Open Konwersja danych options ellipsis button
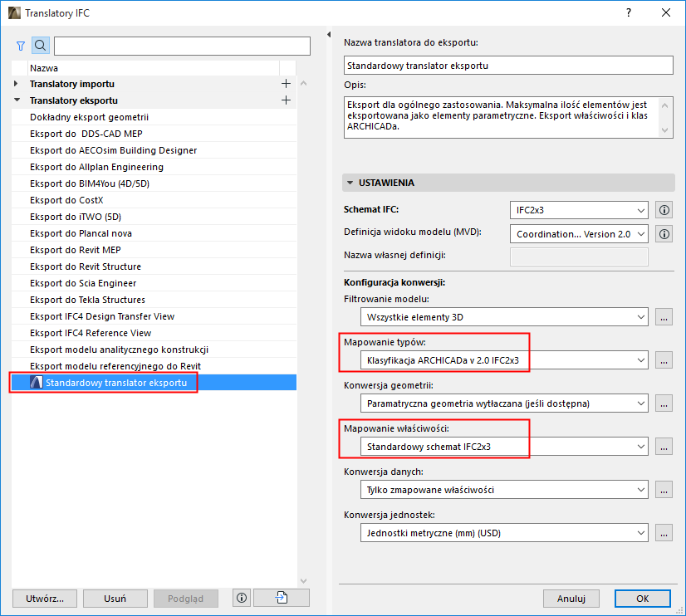The image size is (686, 616). point(664,490)
